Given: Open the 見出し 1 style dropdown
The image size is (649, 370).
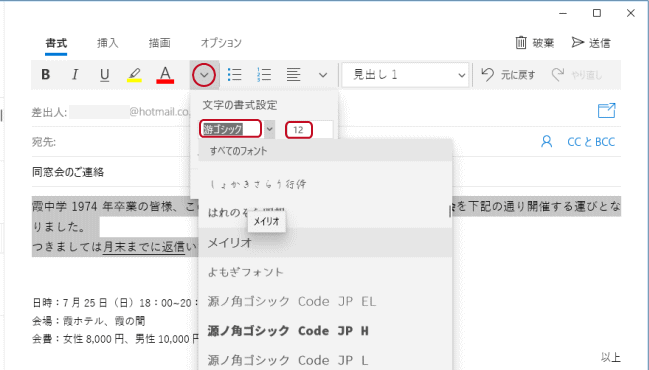Looking at the screenshot, I should point(405,75).
